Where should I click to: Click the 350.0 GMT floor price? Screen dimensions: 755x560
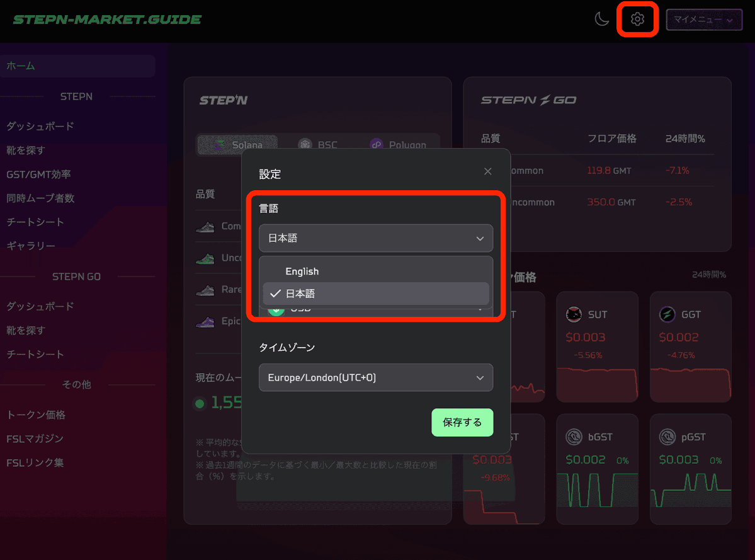point(611,202)
